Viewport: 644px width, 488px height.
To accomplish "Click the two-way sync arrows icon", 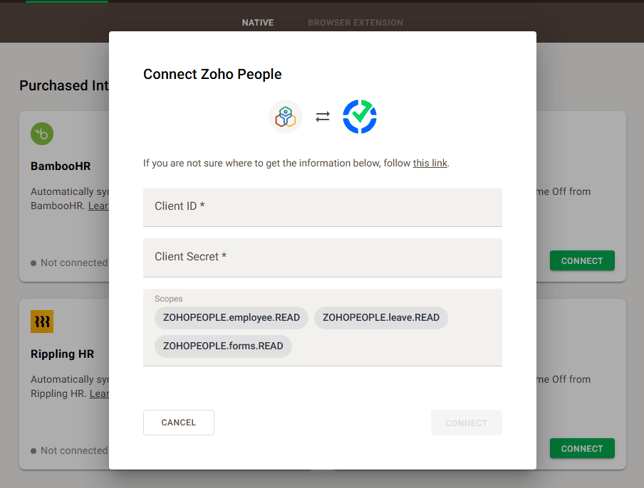I will (322, 117).
